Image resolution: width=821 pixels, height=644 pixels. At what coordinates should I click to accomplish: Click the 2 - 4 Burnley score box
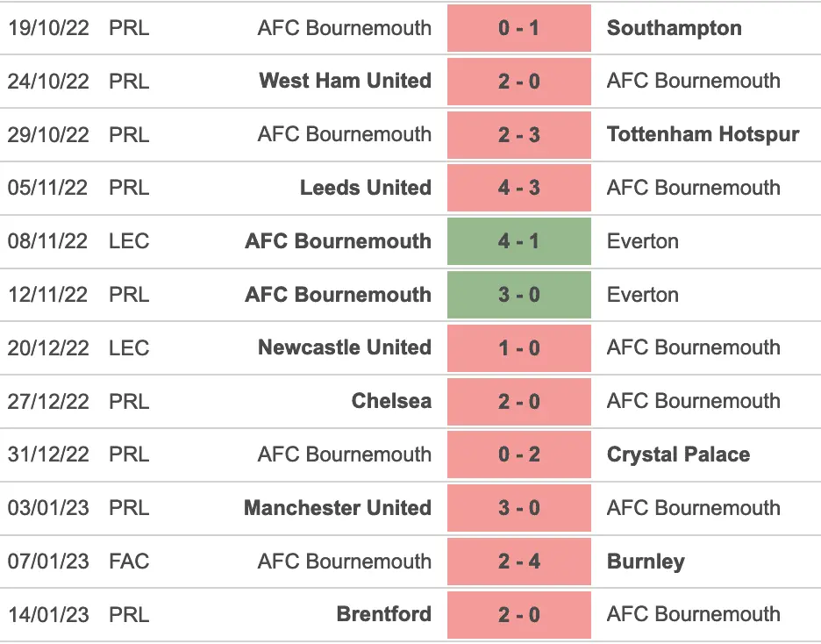pos(518,562)
